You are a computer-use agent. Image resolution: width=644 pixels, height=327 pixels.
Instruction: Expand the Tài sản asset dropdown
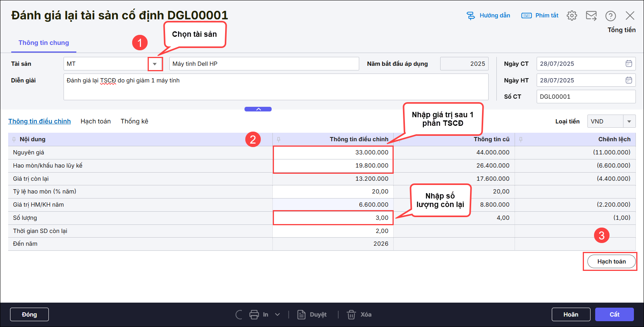click(x=155, y=64)
